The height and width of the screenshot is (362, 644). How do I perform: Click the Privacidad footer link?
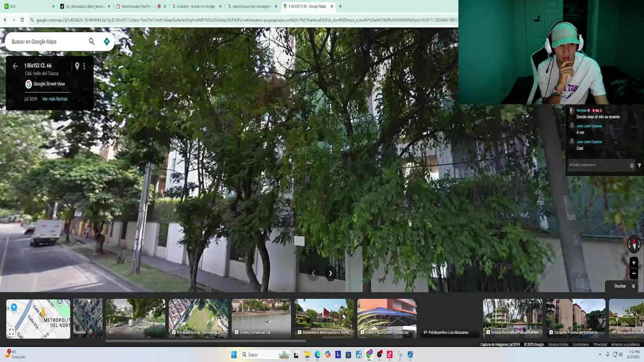coord(600,344)
